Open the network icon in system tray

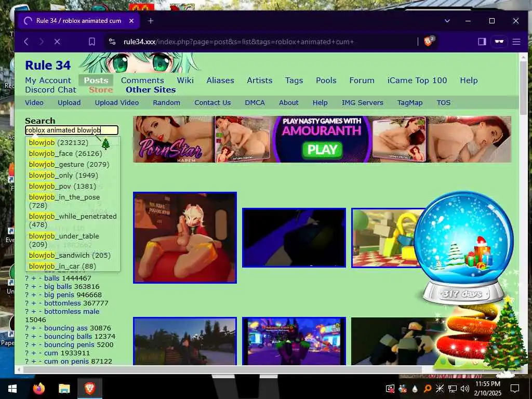pyautogui.click(x=453, y=389)
